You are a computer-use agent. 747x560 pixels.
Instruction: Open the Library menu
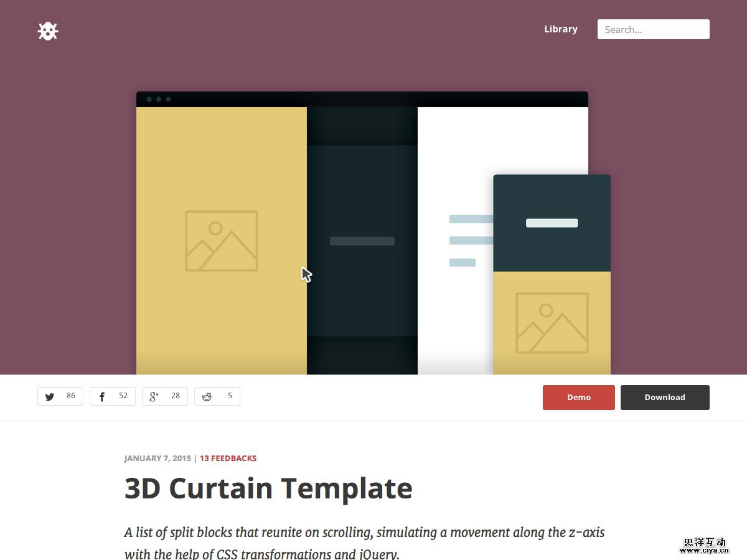[x=560, y=29]
